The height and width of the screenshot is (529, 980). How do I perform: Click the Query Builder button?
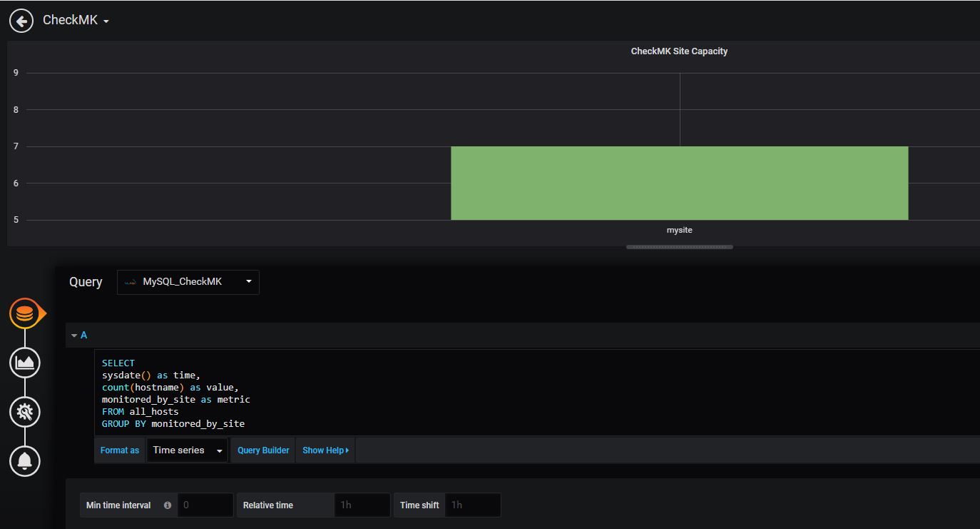tap(263, 450)
